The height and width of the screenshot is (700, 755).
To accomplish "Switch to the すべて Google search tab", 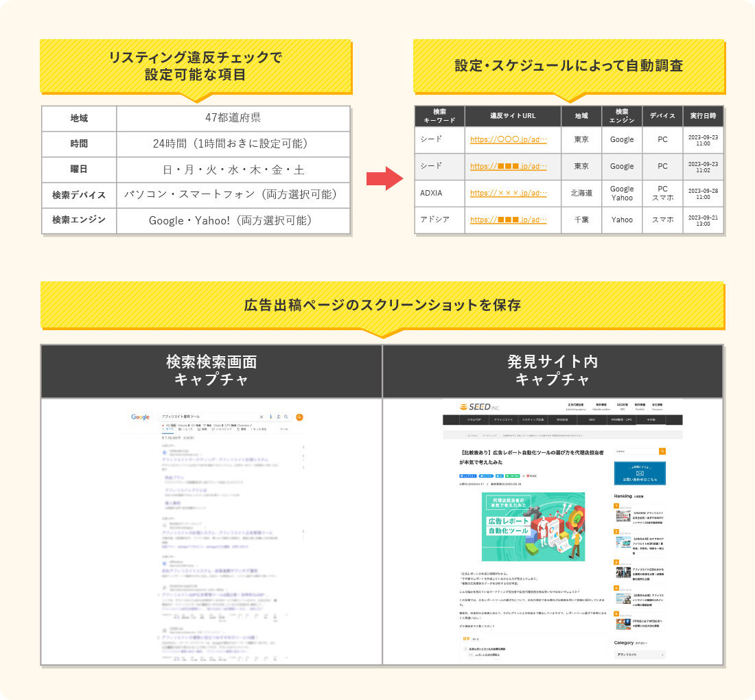I will [167, 429].
